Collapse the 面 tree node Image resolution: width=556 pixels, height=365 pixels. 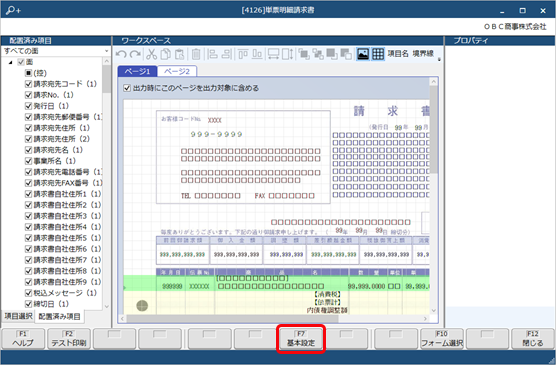pos(11,62)
